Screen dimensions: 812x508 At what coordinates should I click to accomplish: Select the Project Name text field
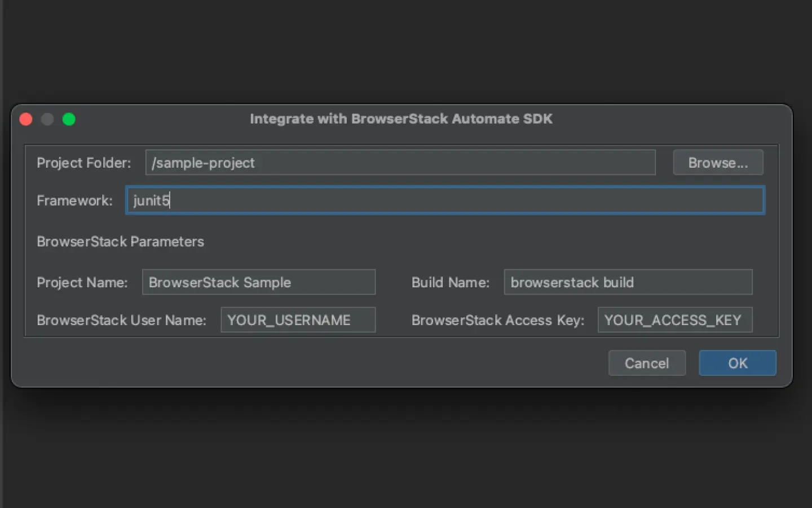click(258, 282)
